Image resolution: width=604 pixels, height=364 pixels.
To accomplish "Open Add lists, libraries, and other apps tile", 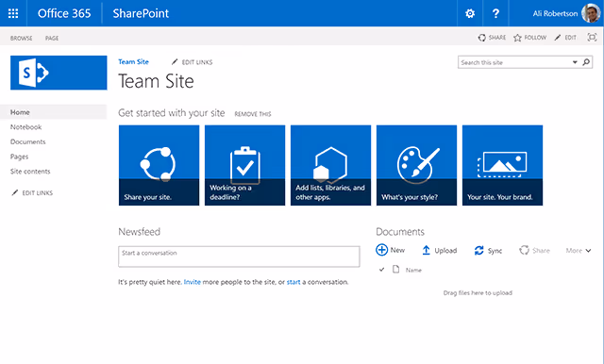I will point(330,165).
